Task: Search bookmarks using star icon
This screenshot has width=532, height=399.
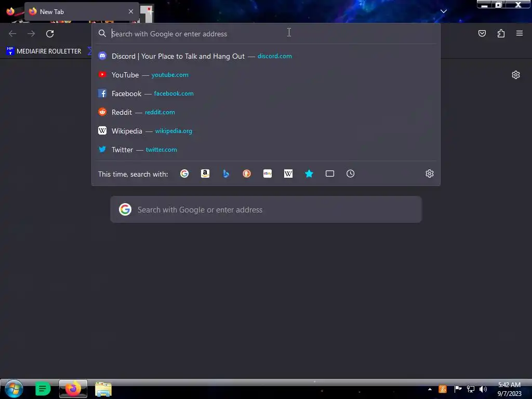Action: (309, 174)
